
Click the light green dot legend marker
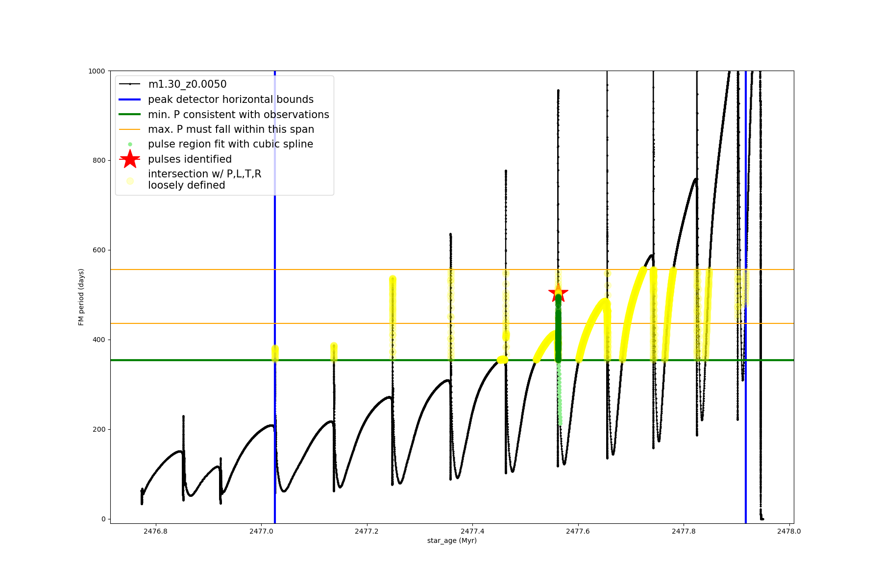pos(130,144)
